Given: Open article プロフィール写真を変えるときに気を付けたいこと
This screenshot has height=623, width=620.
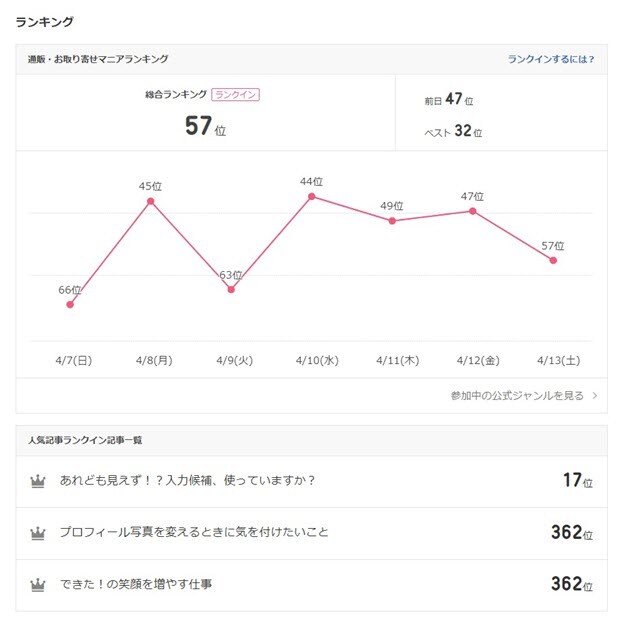Looking at the screenshot, I should click(x=194, y=533).
